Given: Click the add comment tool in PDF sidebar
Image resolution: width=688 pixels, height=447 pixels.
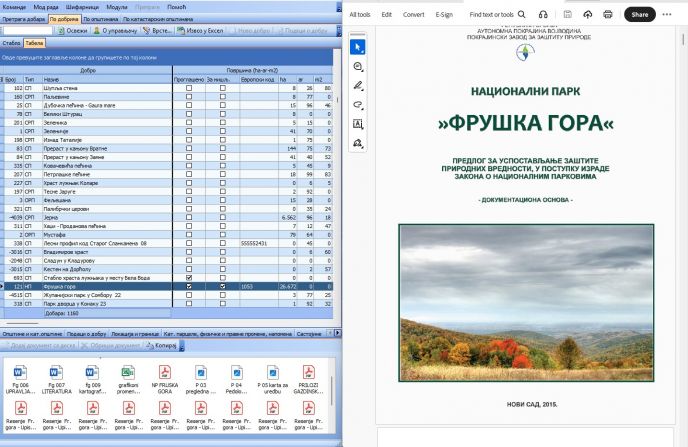Looking at the screenshot, I should click(358, 66).
